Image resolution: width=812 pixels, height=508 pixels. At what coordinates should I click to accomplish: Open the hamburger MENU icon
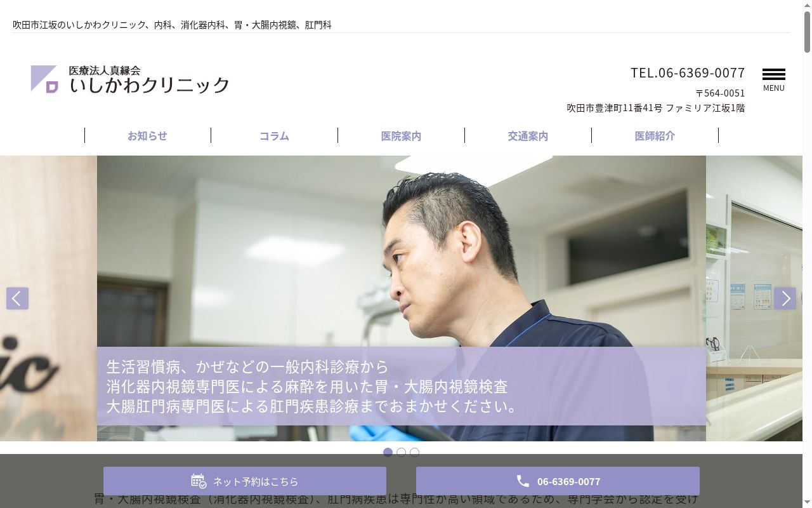(773, 79)
